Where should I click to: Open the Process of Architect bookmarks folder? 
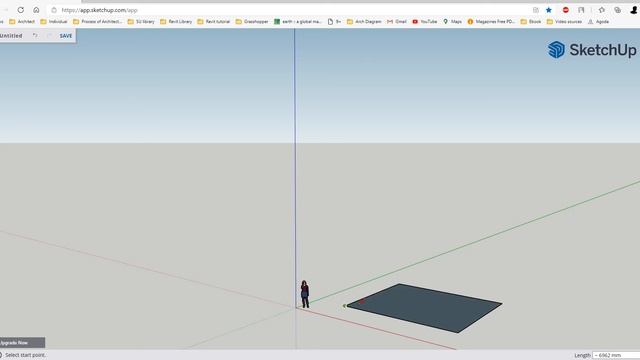97,22
